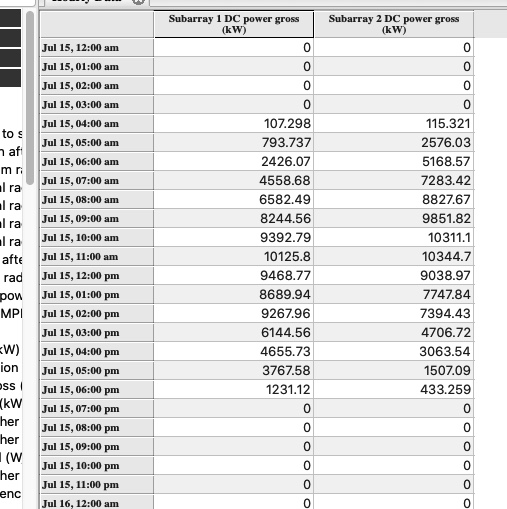Select row header Jul 15, 01:00 am
The height and width of the screenshot is (509, 507).
pos(97,67)
